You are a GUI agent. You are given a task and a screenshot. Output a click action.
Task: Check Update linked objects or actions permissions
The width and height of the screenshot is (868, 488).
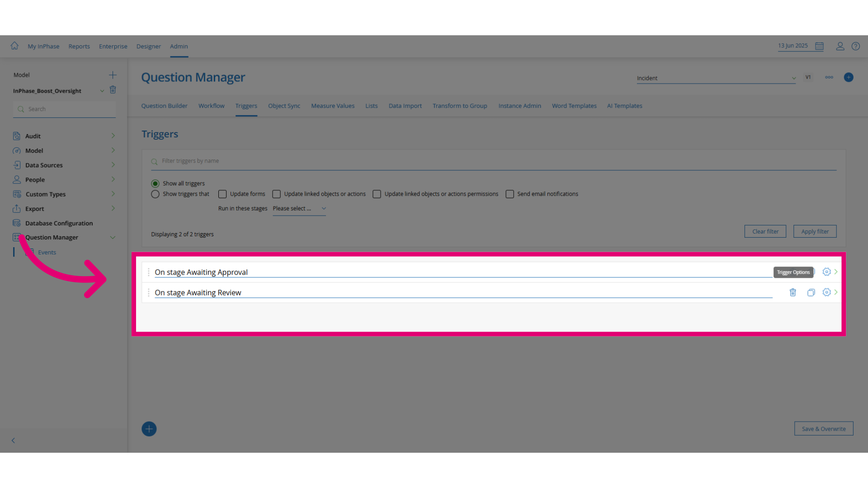(x=377, y=194)
